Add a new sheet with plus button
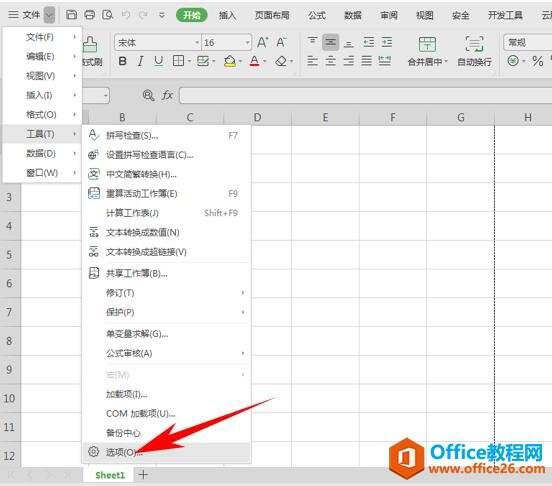This screenshot has height=486, width=552. point(143,475)
